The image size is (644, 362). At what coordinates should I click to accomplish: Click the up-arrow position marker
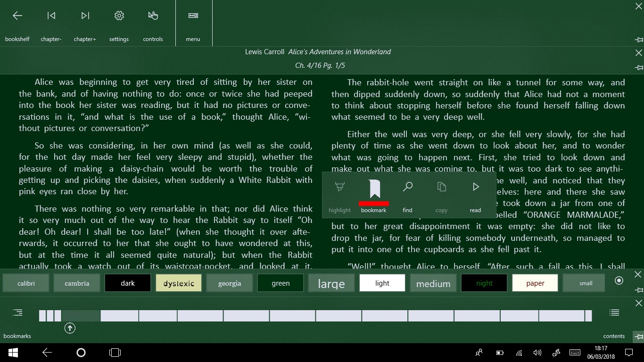tap(70, 328)
